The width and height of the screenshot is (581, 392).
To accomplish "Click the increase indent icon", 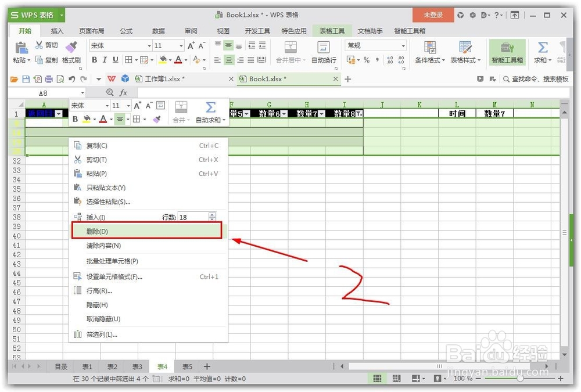I will click(262, 45).
